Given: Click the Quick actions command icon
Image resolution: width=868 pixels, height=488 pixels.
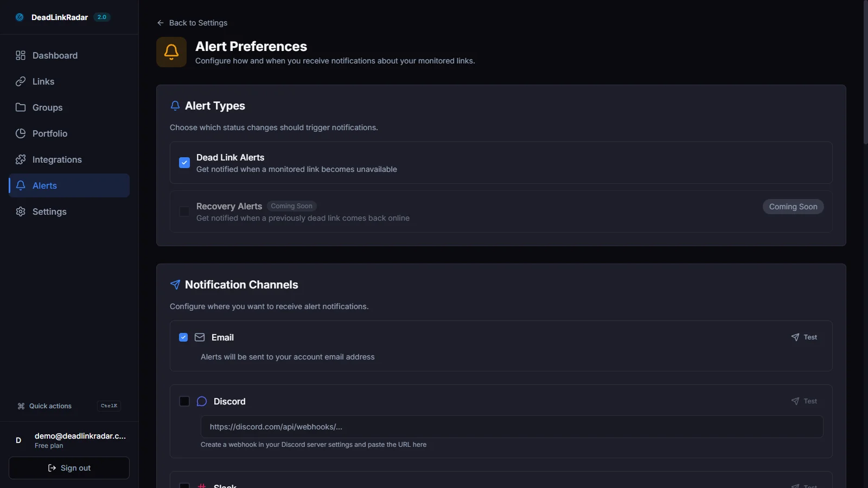Looking at the screenshot, I should 21,406.
